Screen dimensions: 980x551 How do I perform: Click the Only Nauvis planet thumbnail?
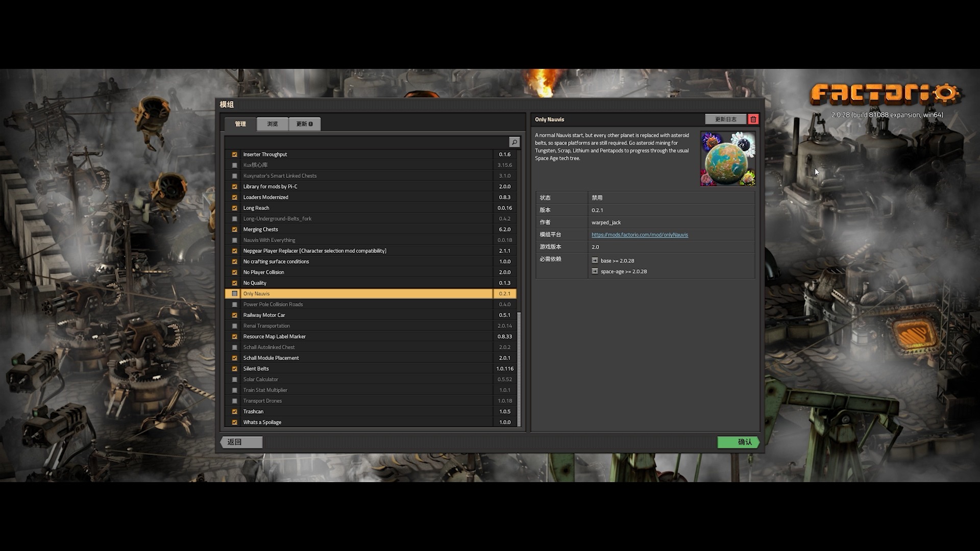coord(727,159)
